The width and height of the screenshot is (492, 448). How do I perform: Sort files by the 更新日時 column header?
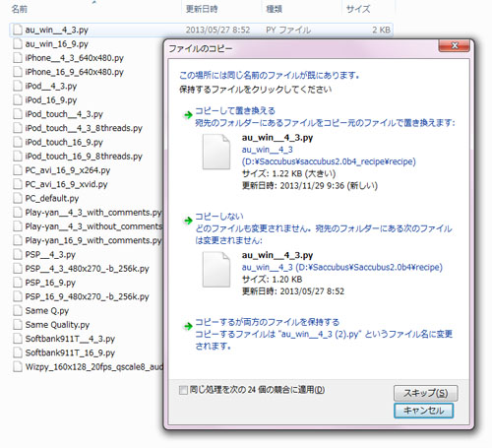[x=202, y=9]
